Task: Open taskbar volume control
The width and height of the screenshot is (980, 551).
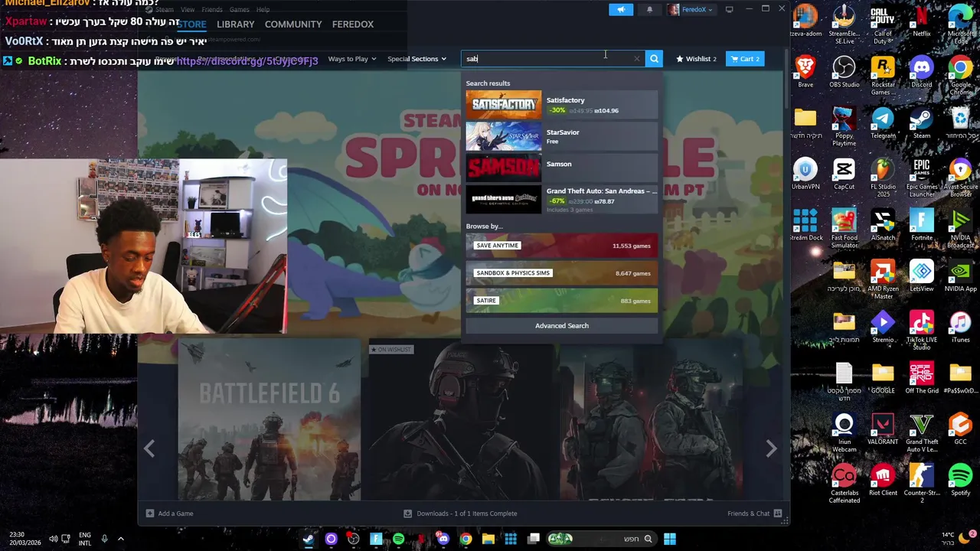Action: tap(53, 539)
